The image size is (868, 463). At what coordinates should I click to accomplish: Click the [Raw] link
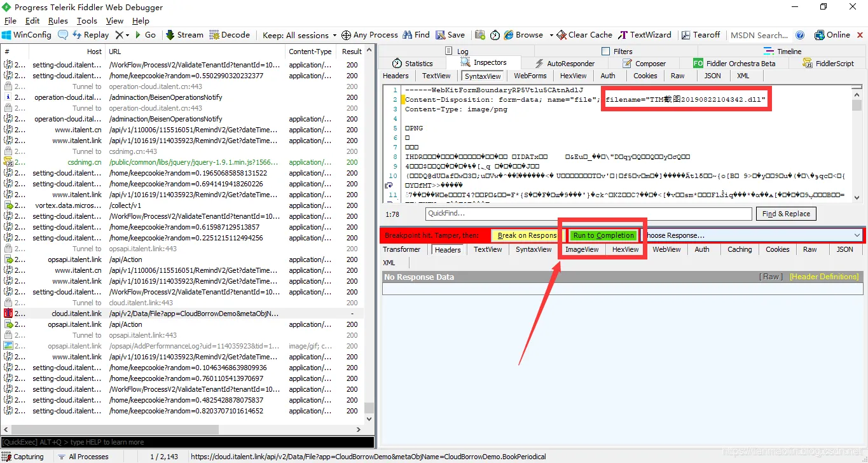pos(772,277)
